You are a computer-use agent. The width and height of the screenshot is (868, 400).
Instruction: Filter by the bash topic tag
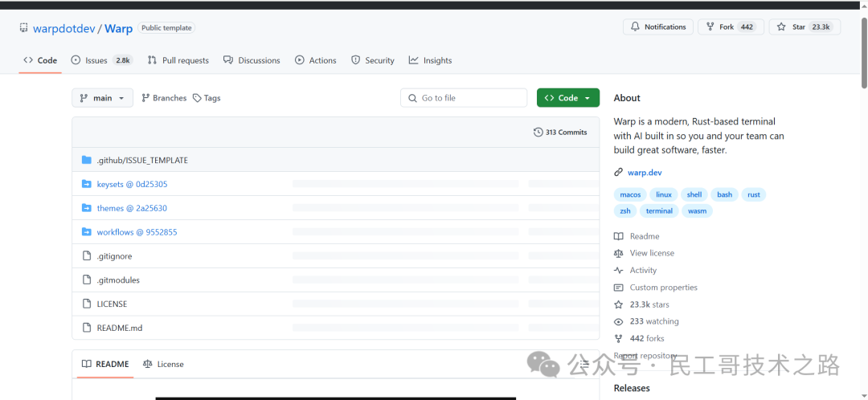point(725,194)
